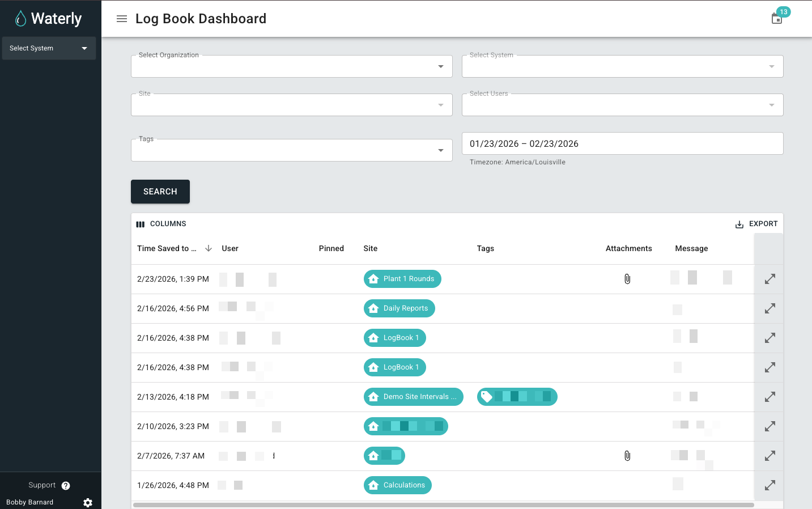The image size is (812, 509).
Task: Open the calendar notifications icon with badge
Action: [777, 19]
